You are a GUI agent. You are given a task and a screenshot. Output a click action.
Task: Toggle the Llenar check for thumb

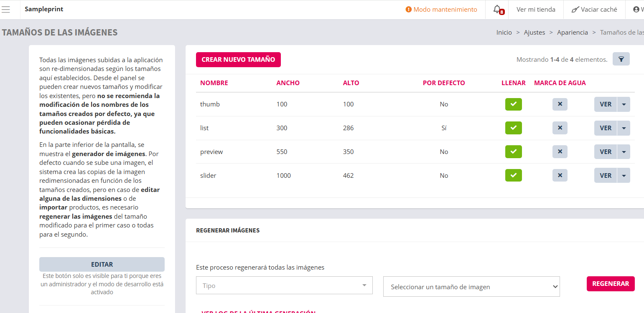[513, 104]
